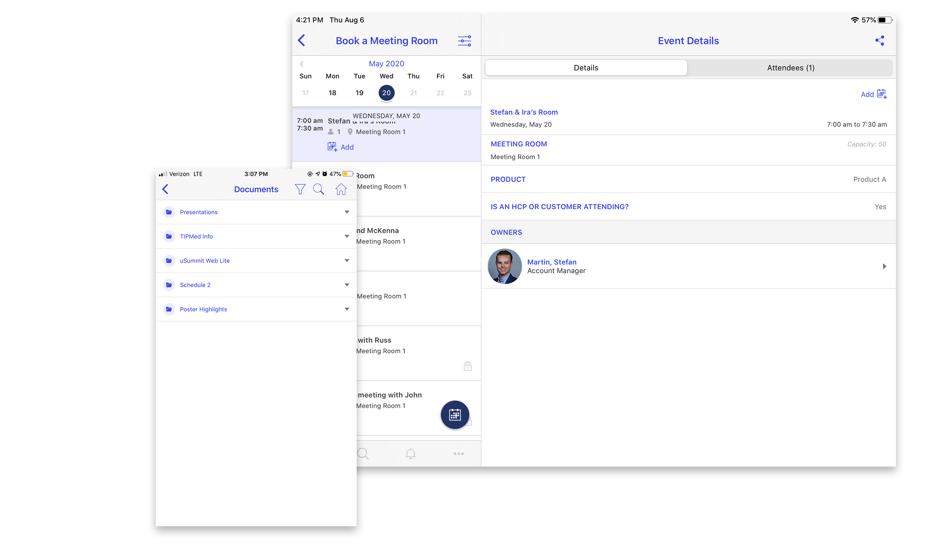This screenshot has width=937, height=560.
Task: Click the Poster Highlights folder icon
Action: pos(169,309)
